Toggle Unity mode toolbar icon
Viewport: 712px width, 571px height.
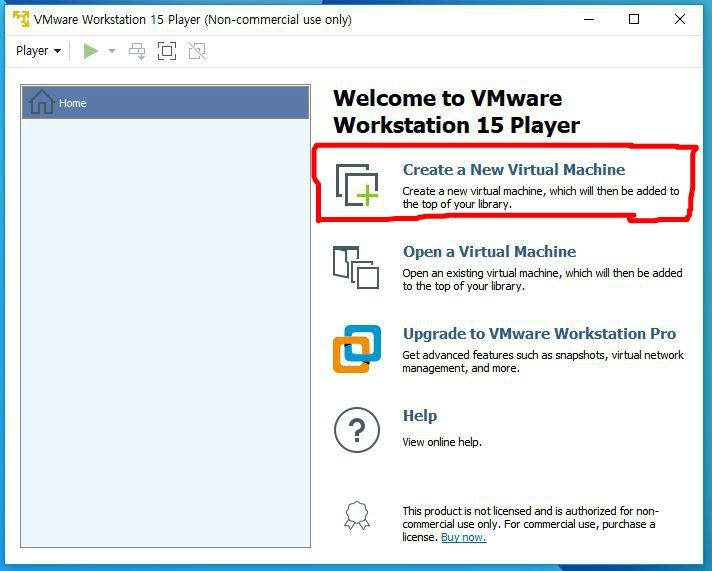click(197, 51)
